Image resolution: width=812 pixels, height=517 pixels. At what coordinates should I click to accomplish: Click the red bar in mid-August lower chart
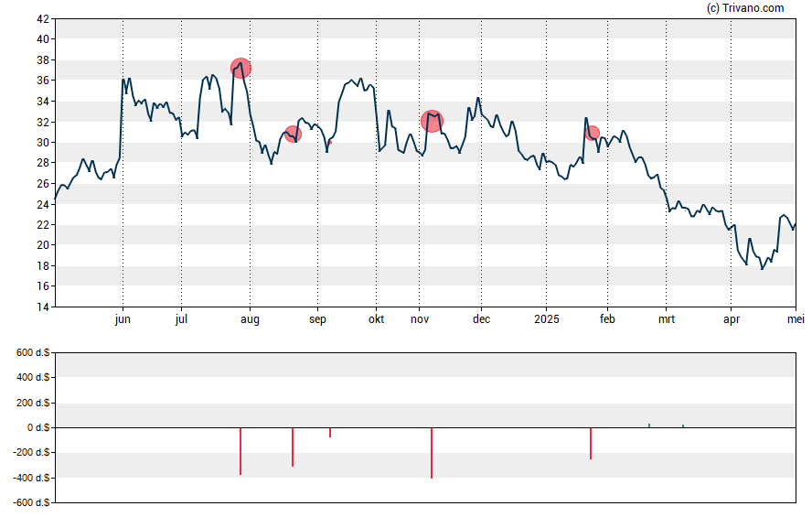(293, 447)
